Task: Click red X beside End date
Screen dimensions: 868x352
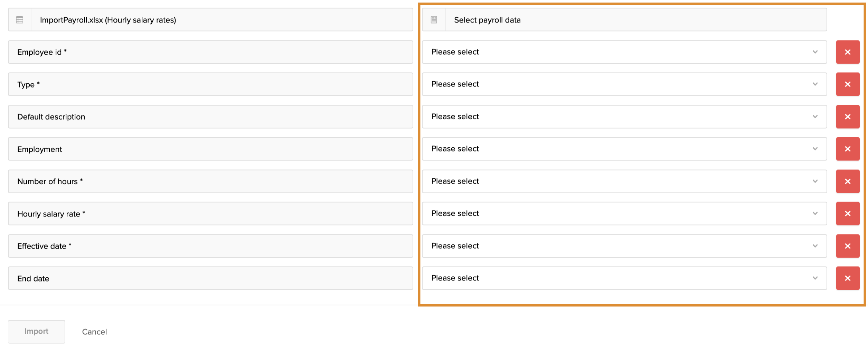Action: (847, 278)
